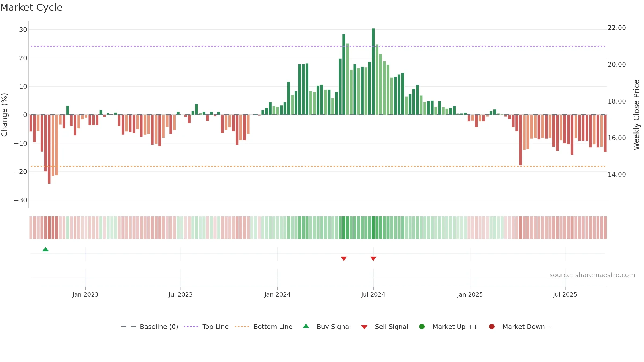Image resolution: width=644 pixels, height=362 pixels.
Task: Click the −30 tick on Change axis
Action: pos(21,200)
